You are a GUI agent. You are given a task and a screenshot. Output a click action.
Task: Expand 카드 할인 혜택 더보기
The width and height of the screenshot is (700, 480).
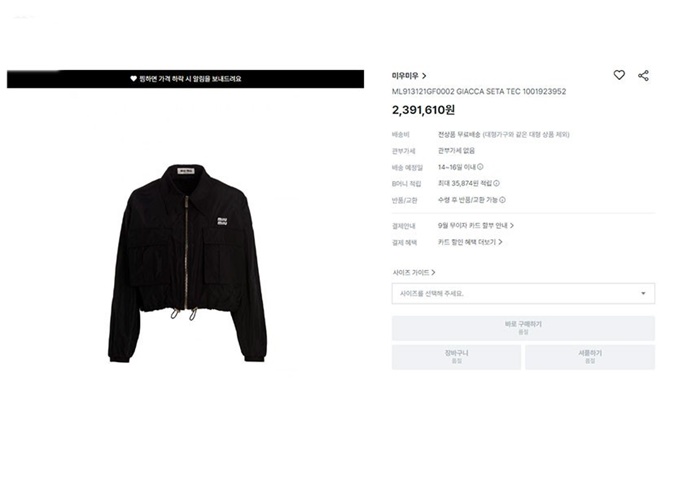click(470, 242)
